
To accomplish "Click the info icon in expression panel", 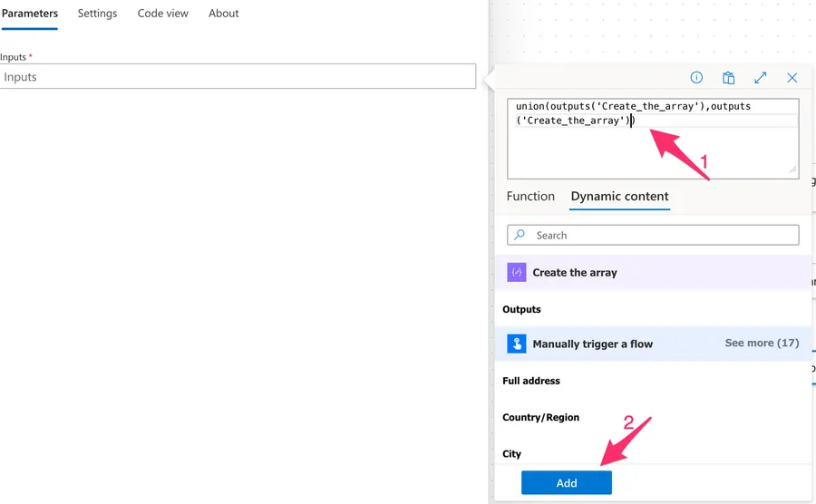I will 696,78.
